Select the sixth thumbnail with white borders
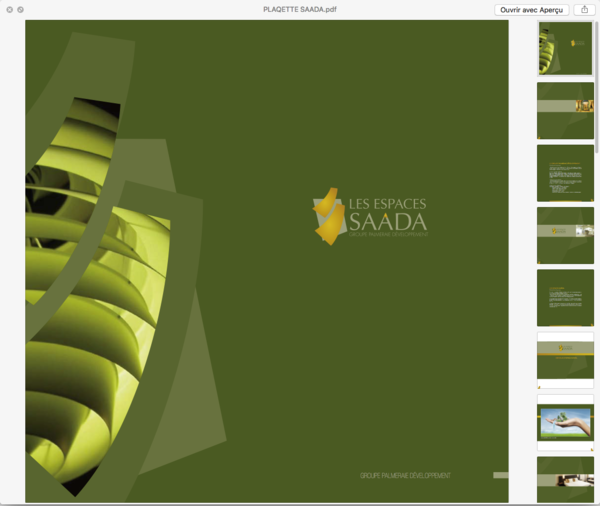 click(565, 360)
